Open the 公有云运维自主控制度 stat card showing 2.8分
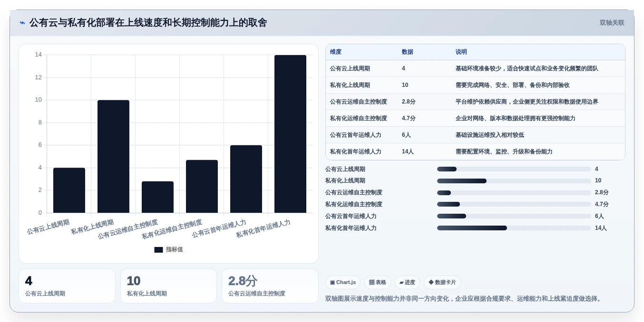 pyautogui.click(x=270, y=286)
